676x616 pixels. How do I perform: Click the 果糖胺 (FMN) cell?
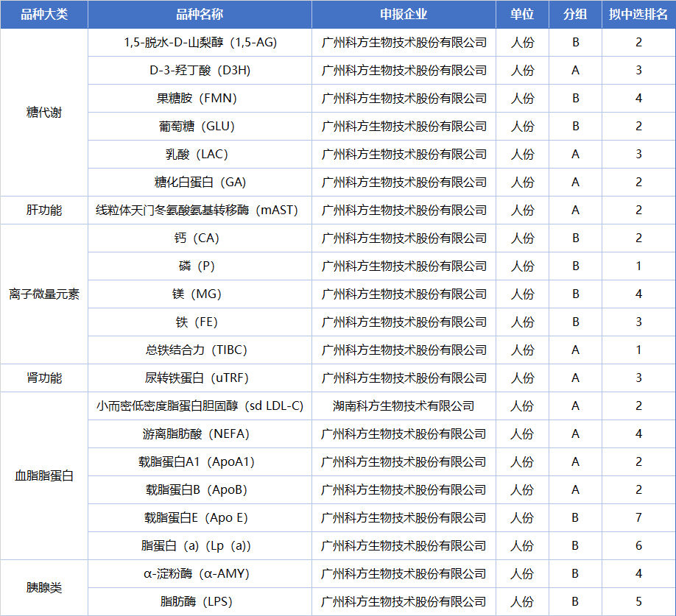(200, 99)
